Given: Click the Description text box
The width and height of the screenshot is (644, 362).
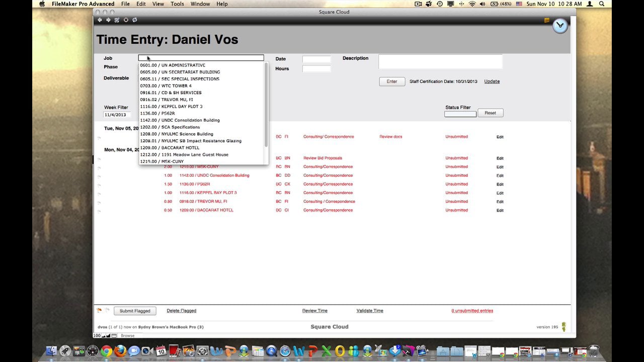Looking at the screenshot, I should pyautogui.click(x=440, y=62).
